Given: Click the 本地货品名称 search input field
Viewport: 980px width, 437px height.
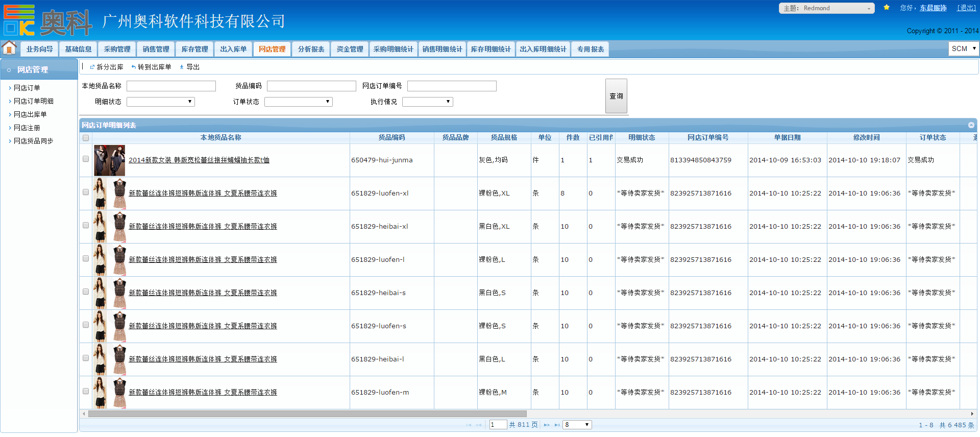Looking at the screenshot, I should (x=171, y=86).
